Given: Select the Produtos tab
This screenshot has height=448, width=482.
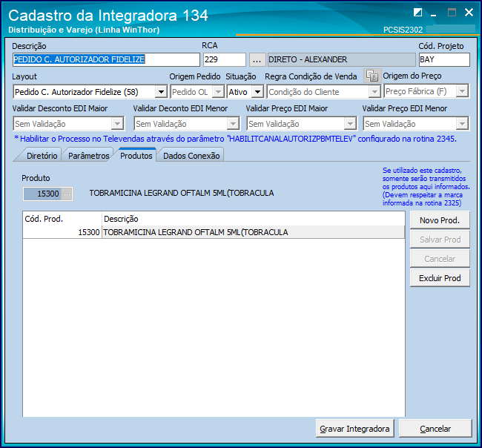Looking at the screenshot, I should [x=136, y=156].
